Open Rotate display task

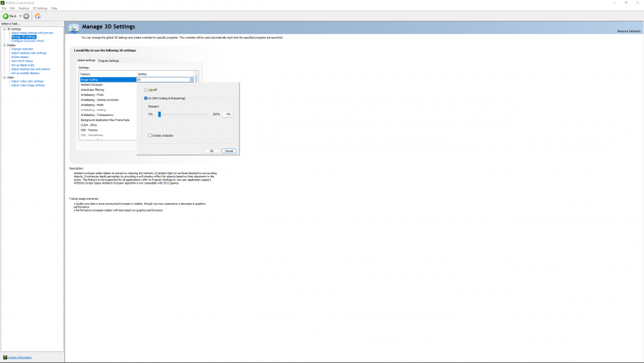(x=20, y=57)
